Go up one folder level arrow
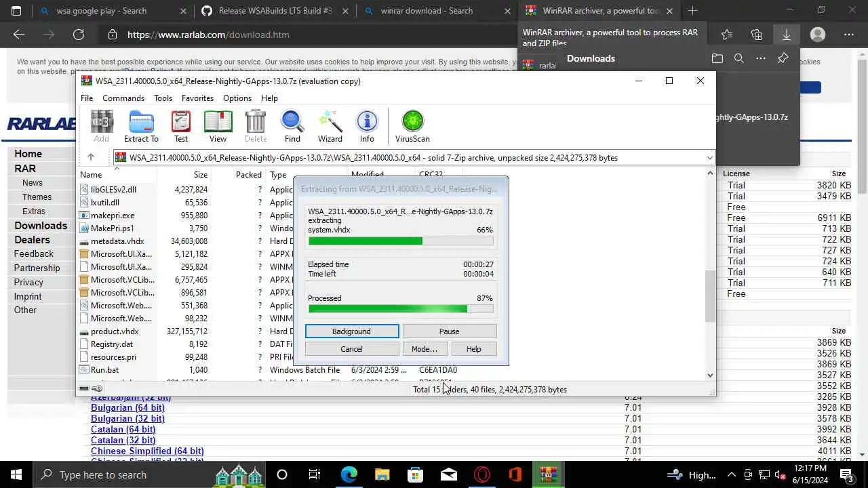 pos(90,157)
